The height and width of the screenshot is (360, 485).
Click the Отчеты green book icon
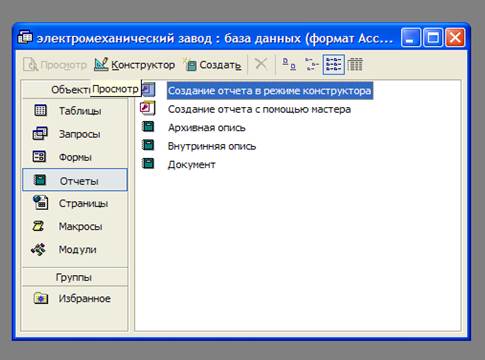point(40,180)
